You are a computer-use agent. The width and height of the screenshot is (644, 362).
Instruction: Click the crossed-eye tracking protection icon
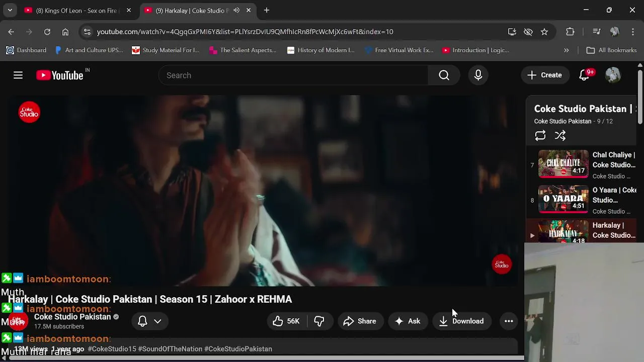click(x=528, y=32)
